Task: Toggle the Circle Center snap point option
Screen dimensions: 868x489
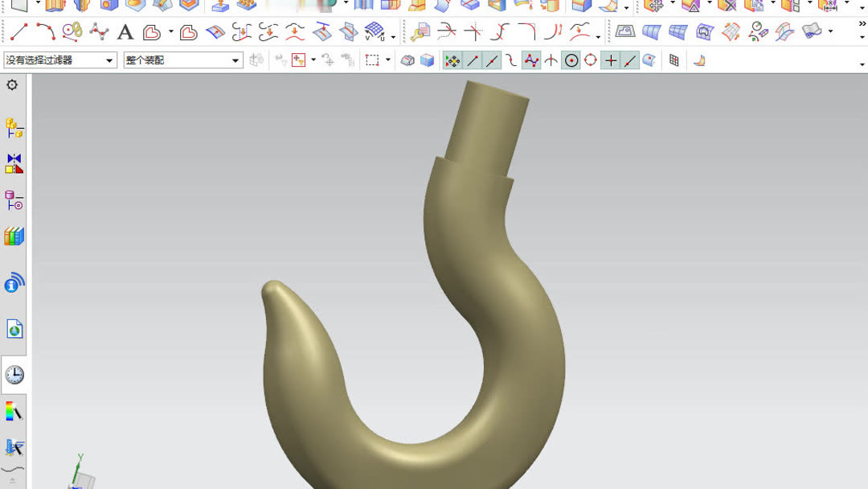Action: (x=571, y=60)
